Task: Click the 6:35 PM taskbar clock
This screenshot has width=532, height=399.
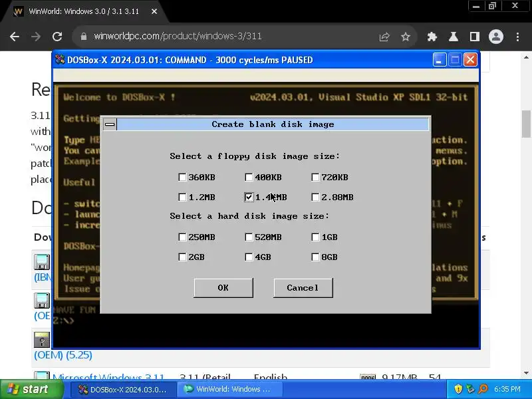Action: tap(507, 389)
